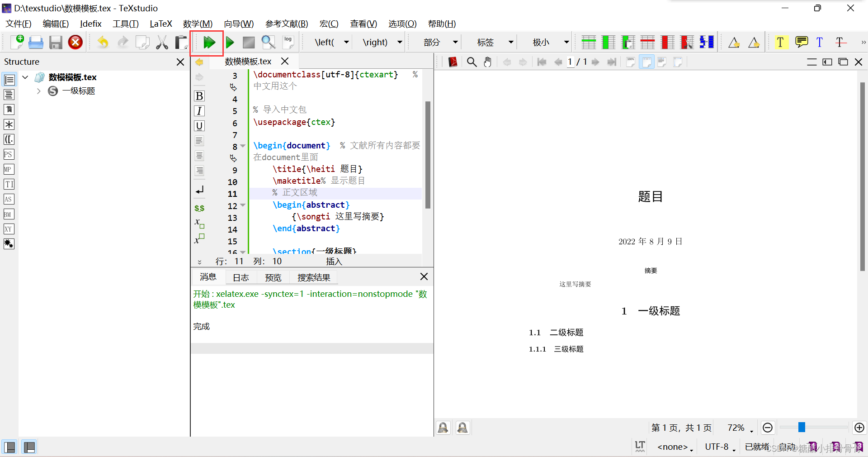The width and height of the screenshot is (868, 457).
Task: Go to the first page in PDF viewer
Action: [x=542, y=62]
